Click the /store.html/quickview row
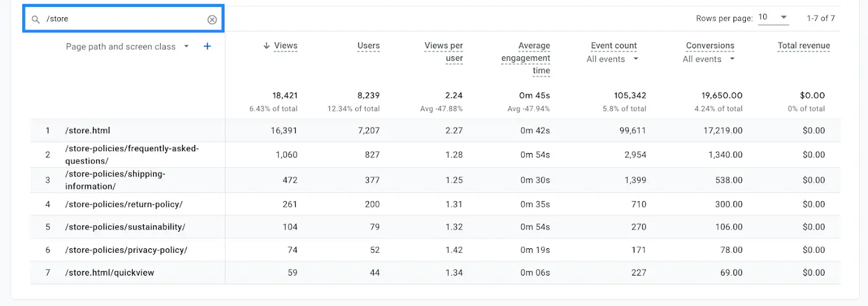 click(x=109, y=273)
